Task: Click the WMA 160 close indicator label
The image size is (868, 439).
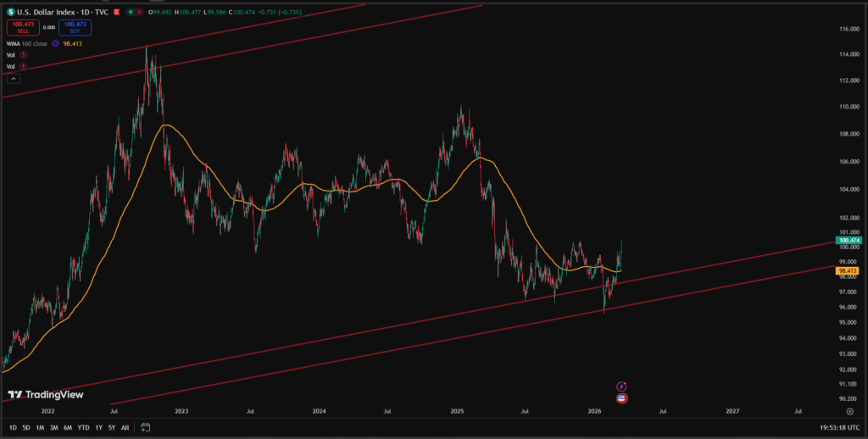Action: click(26, 44)
